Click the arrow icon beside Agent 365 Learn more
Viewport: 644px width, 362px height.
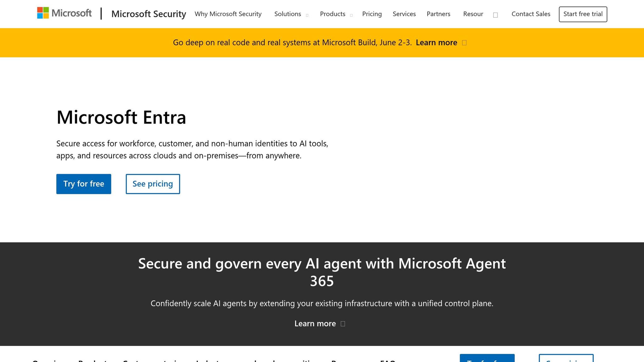coord(343,324)
